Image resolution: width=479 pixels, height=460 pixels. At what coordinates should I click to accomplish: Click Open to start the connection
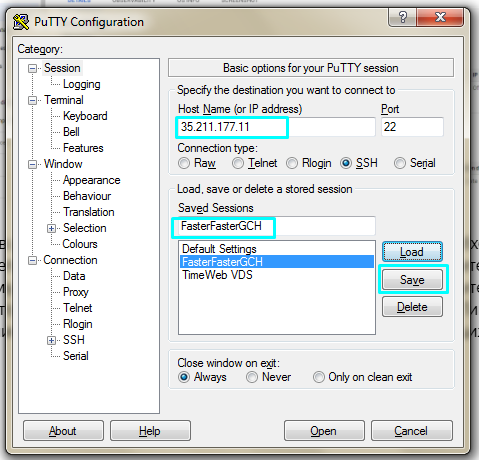point(324,431)
